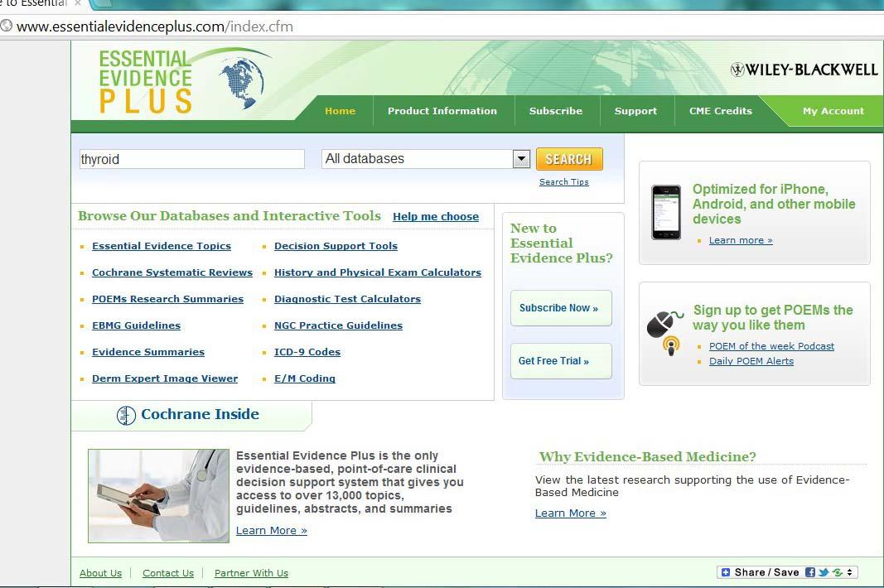The height and width of the screenshot is (588, 884).
Task: Expand the Share / Save widget arrows
Action: 849,572
